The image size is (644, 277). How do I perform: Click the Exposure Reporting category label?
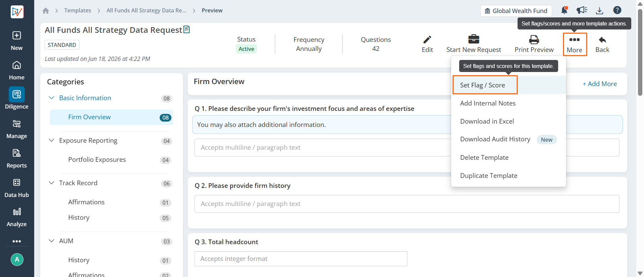[x=88, y=140]
